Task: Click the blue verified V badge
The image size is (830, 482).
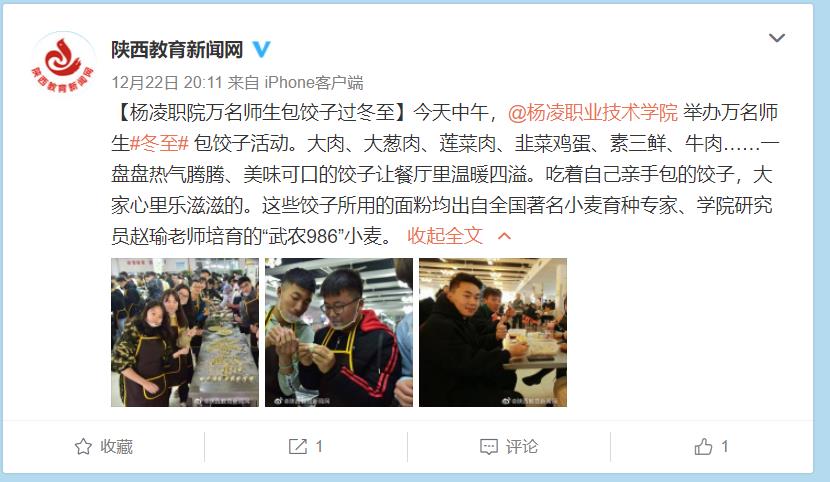Action: (261, 49)
